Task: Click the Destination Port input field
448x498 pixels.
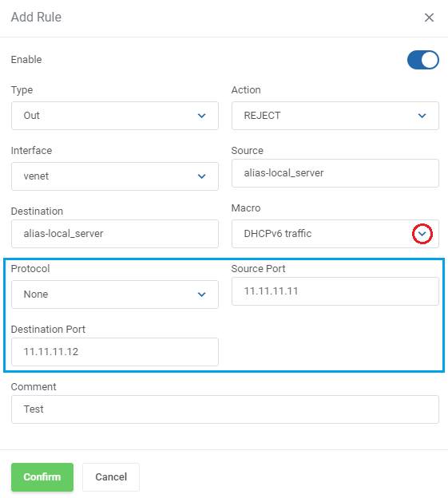Action: point(115,352)
